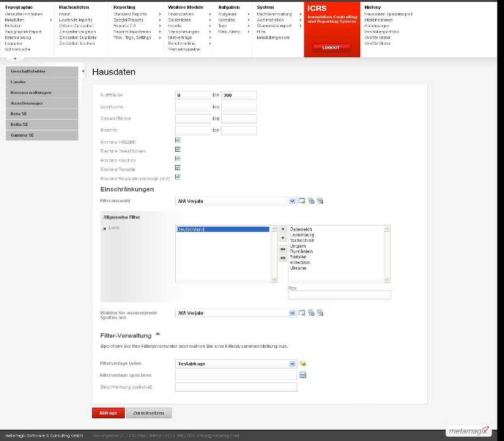Click the small arrow beside the Geschäftsfelder sidebar
This screenshot has height=441, width=504.
[83, 71]
